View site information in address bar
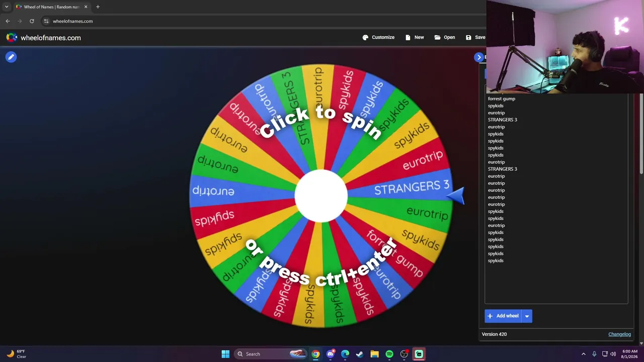This screenshot has height=362, width=644. [46, 21]
